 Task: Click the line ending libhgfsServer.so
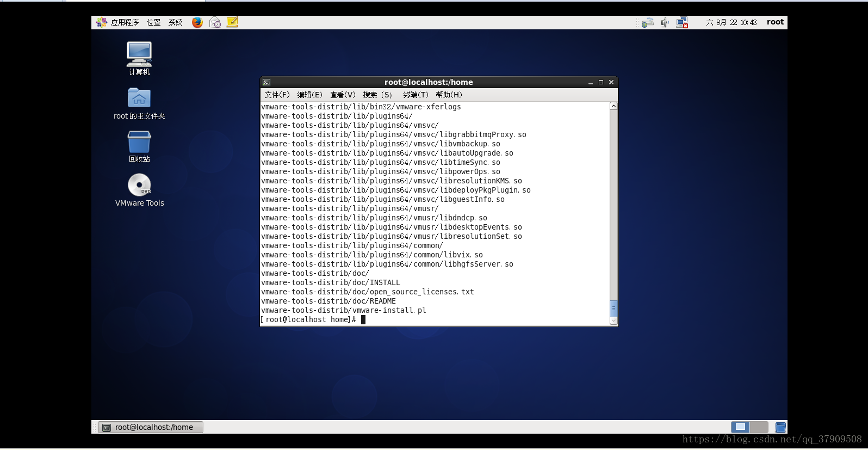coord(387,264)
